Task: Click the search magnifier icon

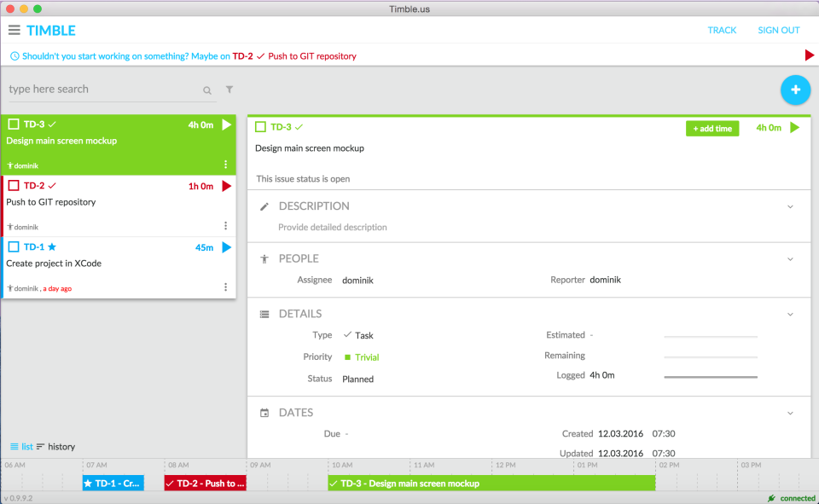Action: point(207,90)
